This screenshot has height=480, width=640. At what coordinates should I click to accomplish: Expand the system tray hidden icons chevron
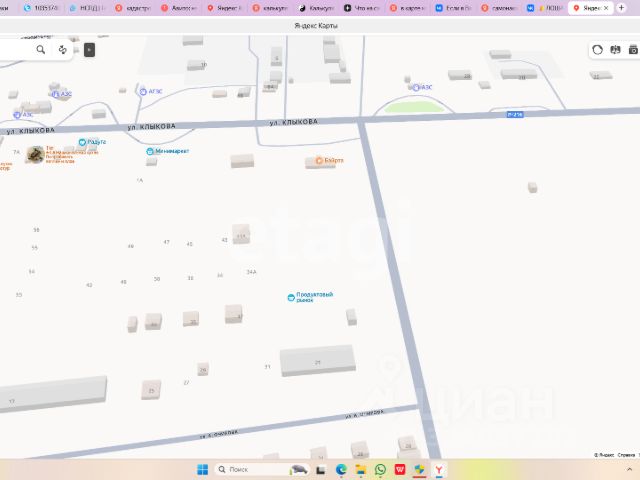click(x=629, y=469)
